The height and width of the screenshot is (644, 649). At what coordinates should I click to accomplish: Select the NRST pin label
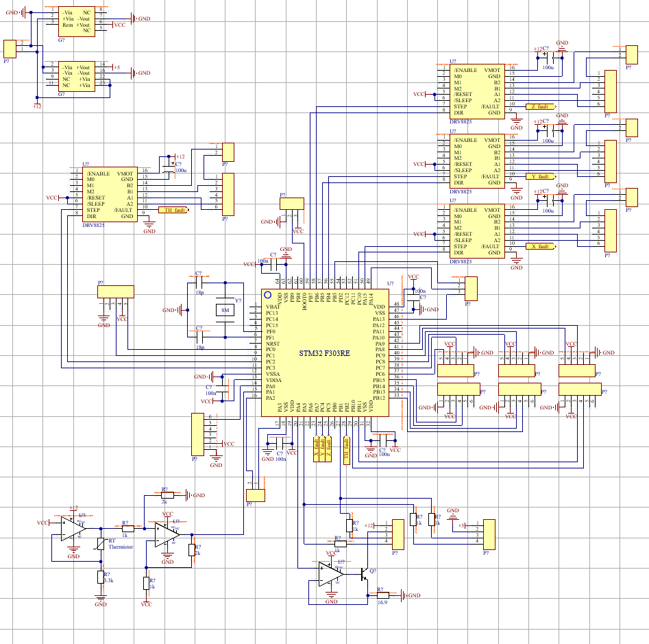tap(273, 344)
